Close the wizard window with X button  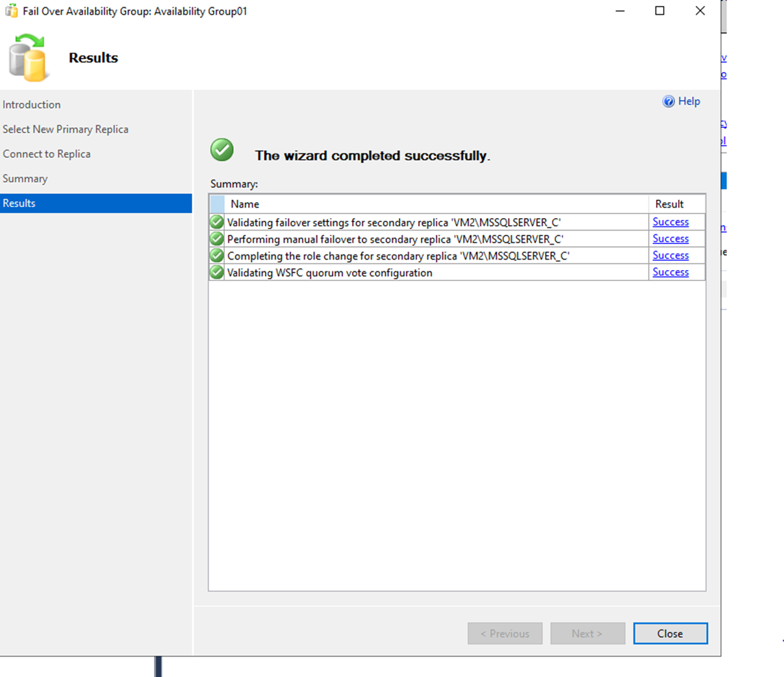click(x=700, y=11)
